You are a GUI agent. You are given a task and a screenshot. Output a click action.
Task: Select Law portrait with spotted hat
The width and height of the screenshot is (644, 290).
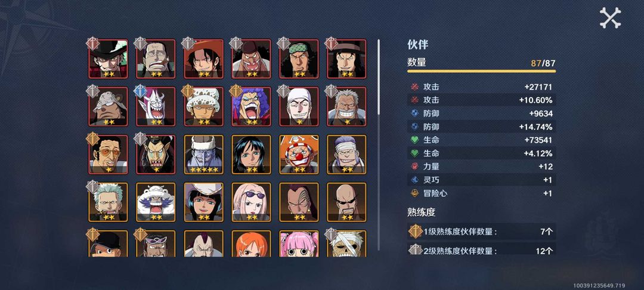point(203,106)
